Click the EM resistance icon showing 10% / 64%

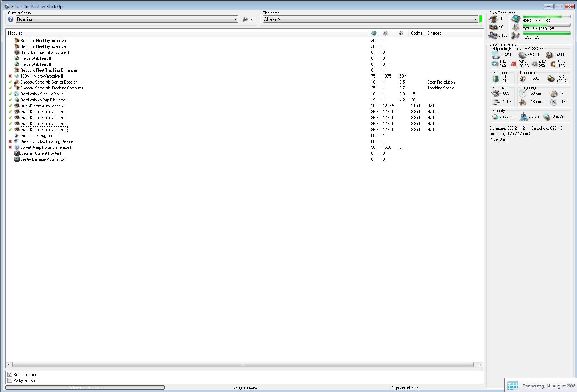pos(494,64)
